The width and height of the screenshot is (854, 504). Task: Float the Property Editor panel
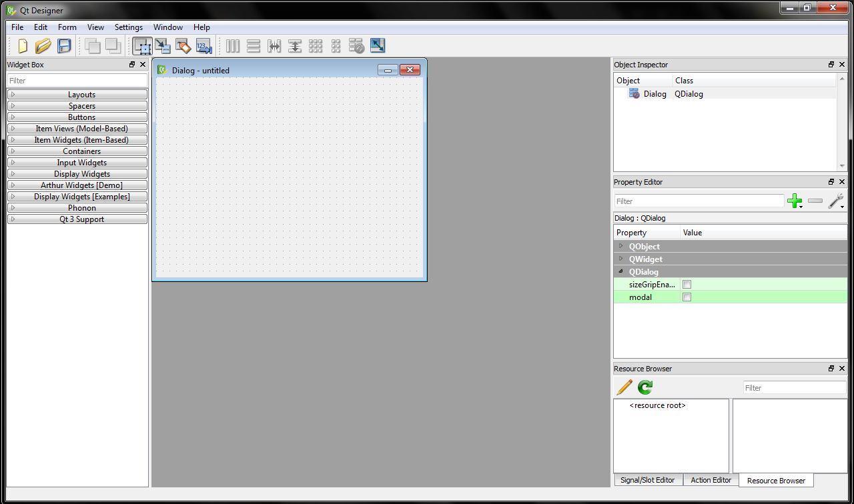[x=831, y=182]
